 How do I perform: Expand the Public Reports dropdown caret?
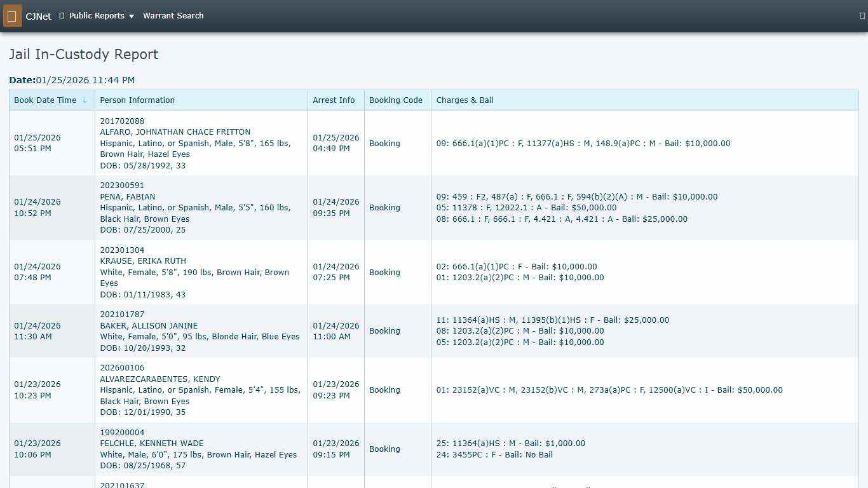pyautogui.click(x=132, y=17)
